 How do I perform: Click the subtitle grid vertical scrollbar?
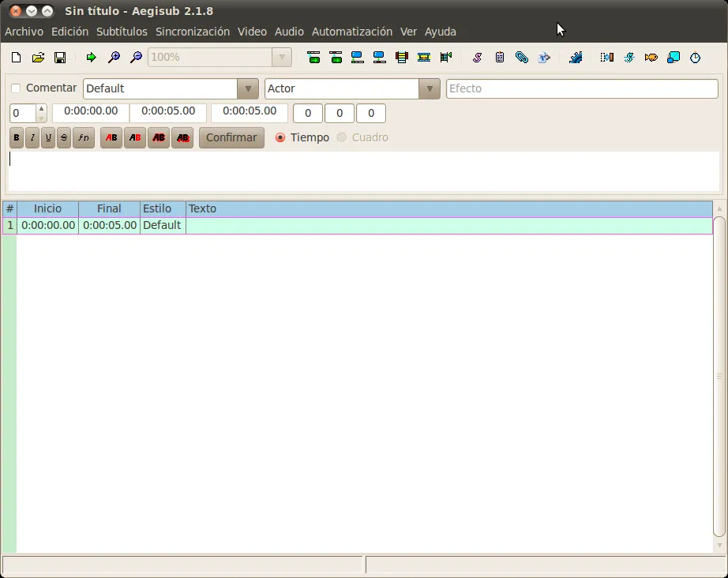pyautogui.click(x=719, y=376)
